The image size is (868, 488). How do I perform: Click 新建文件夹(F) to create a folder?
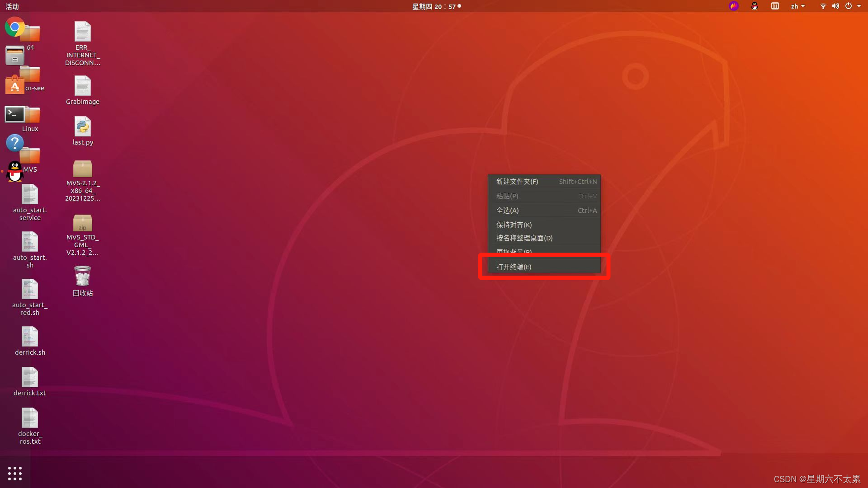516,181
